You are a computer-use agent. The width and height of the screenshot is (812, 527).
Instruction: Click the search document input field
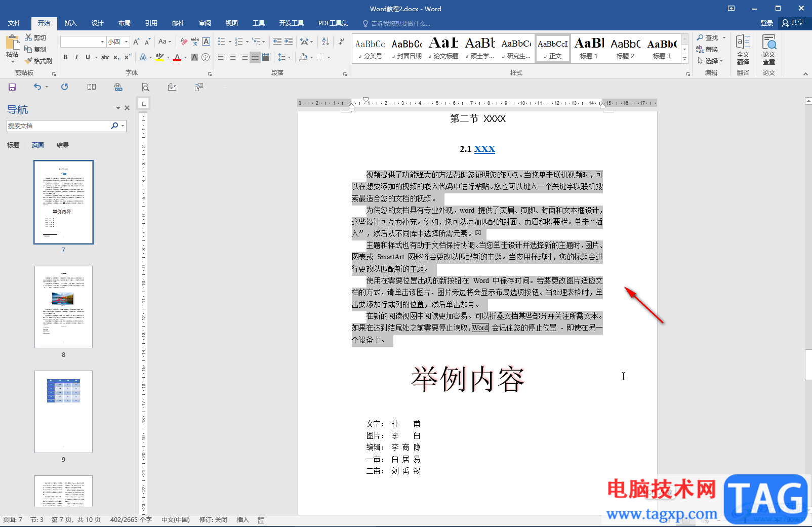pyautogui.click(x=58, y=126)
